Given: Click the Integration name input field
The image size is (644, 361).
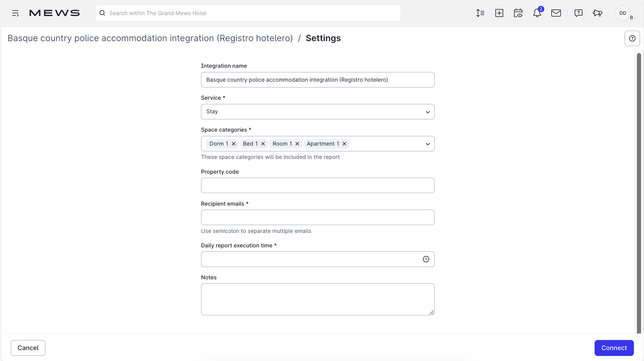Looking at the screenshot, I should (x=318, y=80).
